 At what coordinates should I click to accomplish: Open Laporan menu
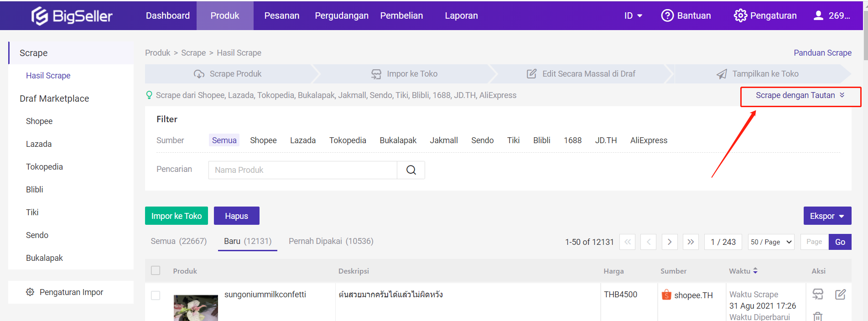click(x=461, y=16)
